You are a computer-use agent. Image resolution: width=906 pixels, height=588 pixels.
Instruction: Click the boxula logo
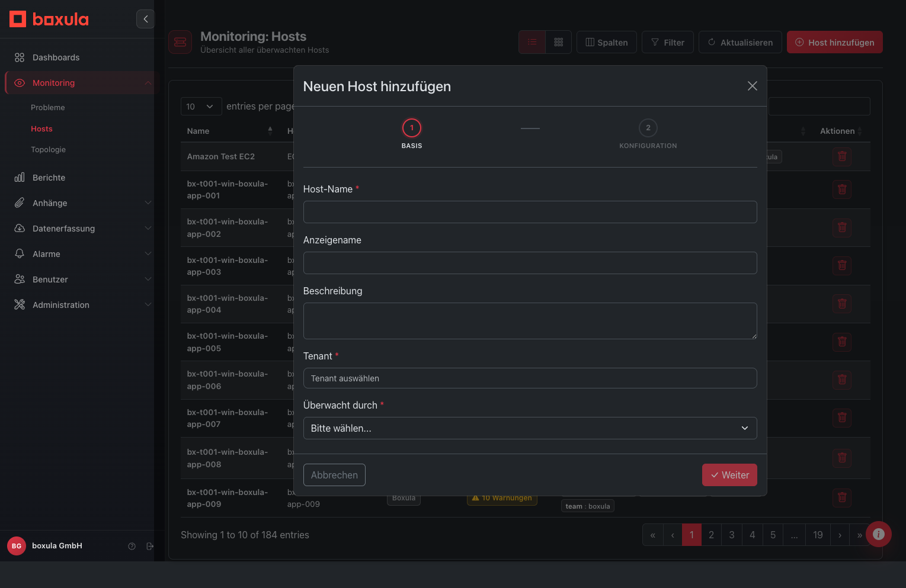click(x=49, y=19)
